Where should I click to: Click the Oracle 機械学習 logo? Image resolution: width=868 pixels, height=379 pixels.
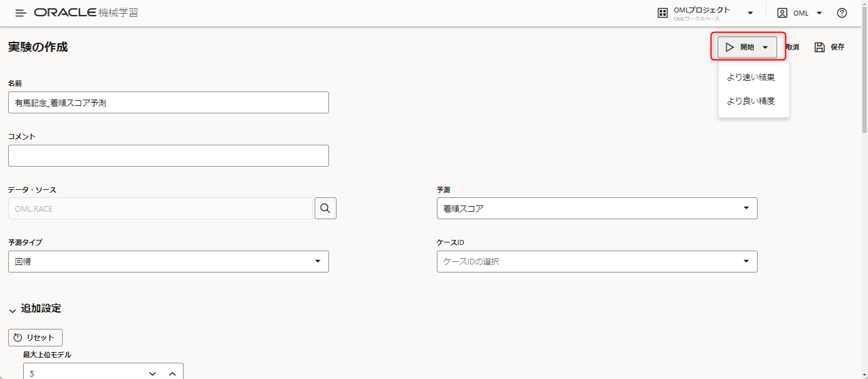[86, 13]
